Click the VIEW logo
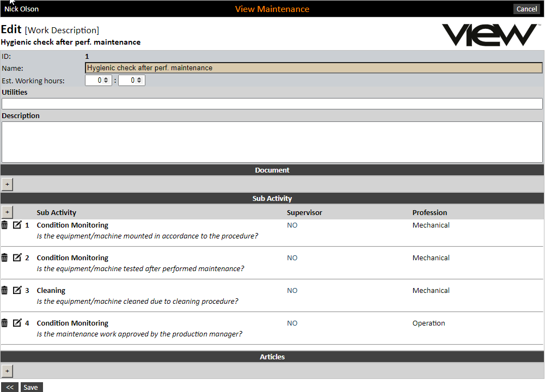Screen dimensions: 545x392 click(x=488, y=35)
